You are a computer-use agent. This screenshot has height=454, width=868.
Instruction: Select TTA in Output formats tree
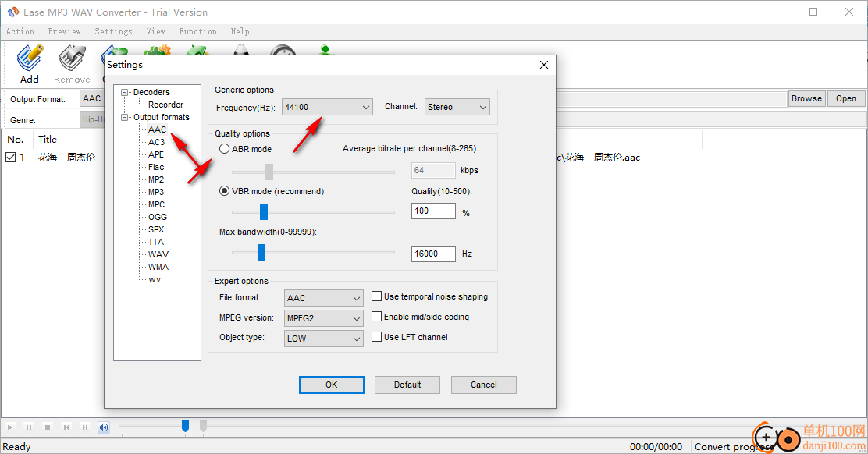(156, 242)
